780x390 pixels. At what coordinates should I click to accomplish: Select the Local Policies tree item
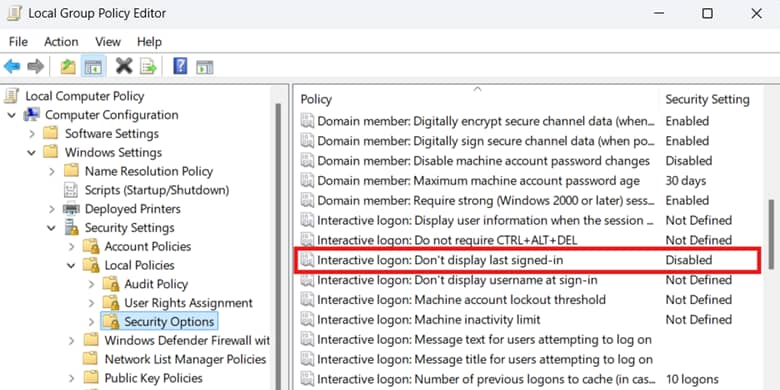139,265
